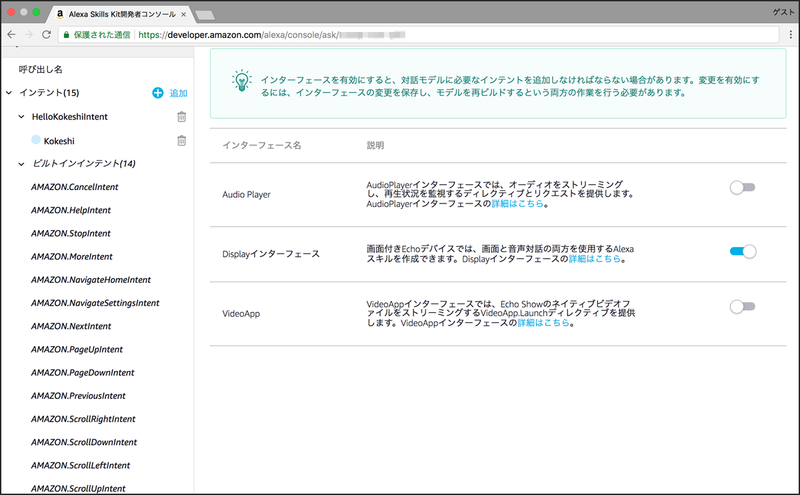Click the VideoApp row name
Viewport: 800px width, 495px height.
point(241,313)
